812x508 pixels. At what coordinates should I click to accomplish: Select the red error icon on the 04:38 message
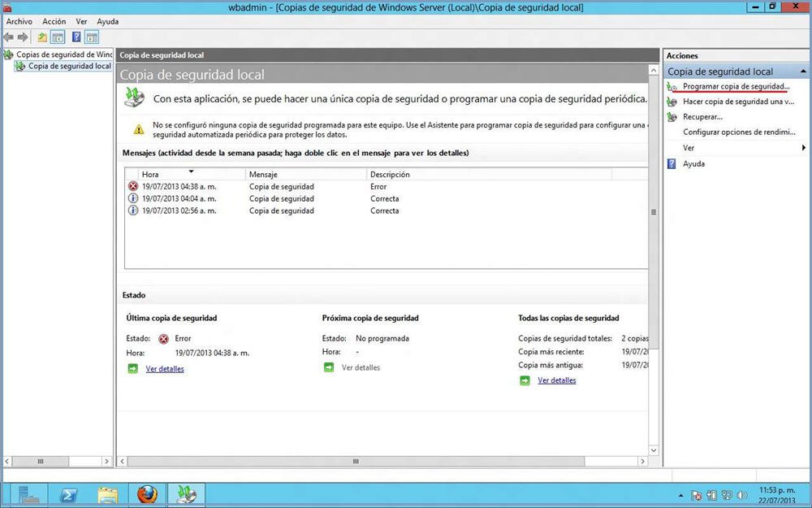click(x=133, y=186)
